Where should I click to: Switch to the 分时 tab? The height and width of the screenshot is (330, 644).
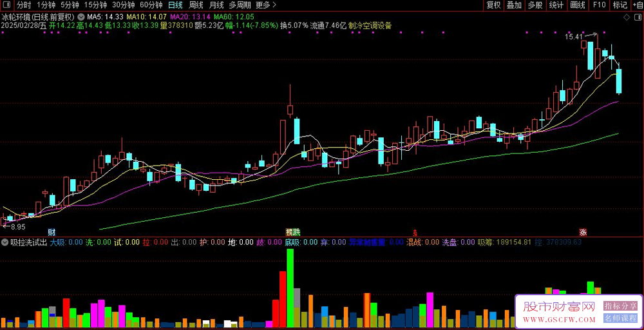pos(24,5)
